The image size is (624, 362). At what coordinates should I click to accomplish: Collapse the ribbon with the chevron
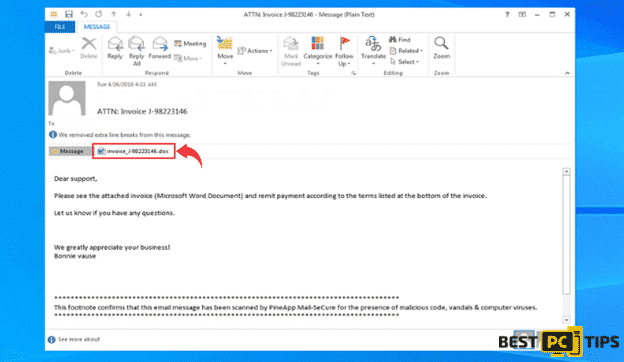coord(567,73)
